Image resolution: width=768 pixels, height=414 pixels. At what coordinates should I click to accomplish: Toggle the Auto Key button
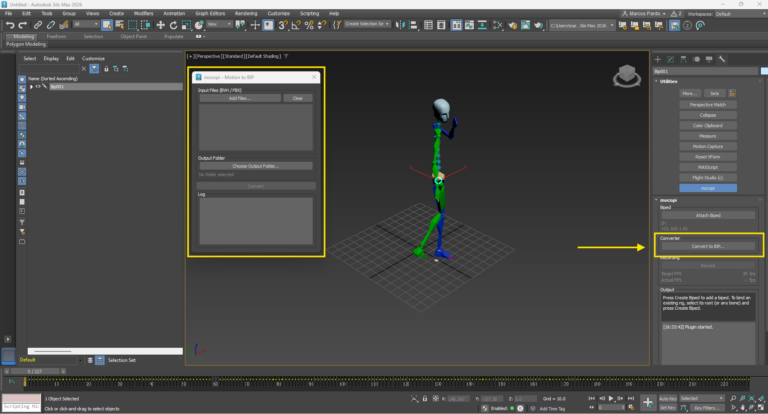click(668, 399)
